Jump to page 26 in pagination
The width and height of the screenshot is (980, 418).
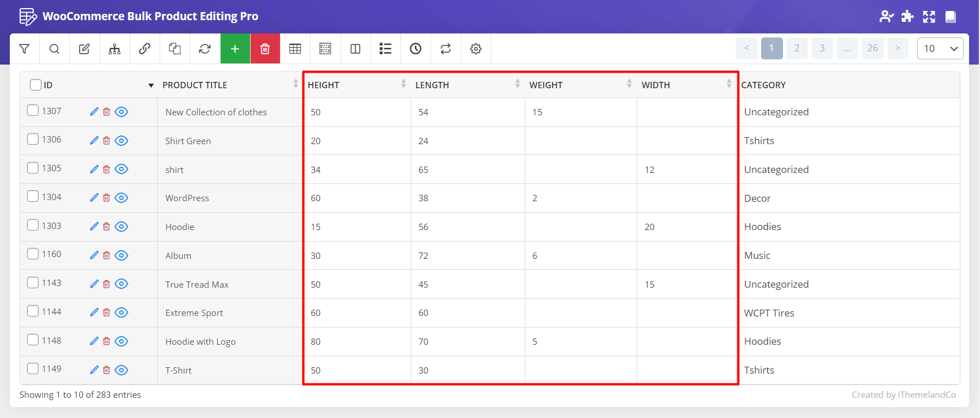(x=873, y=48)
